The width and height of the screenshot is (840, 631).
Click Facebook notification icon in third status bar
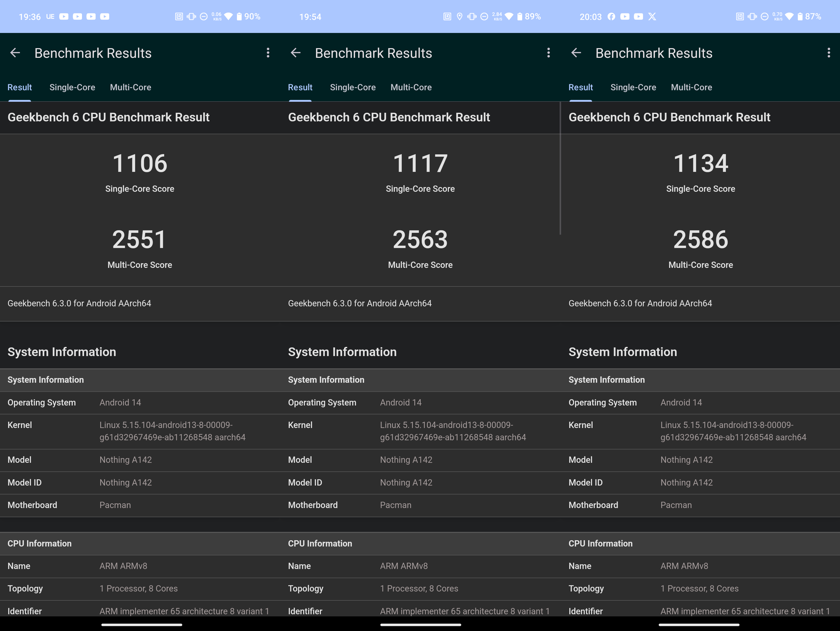tap(611, 16)
